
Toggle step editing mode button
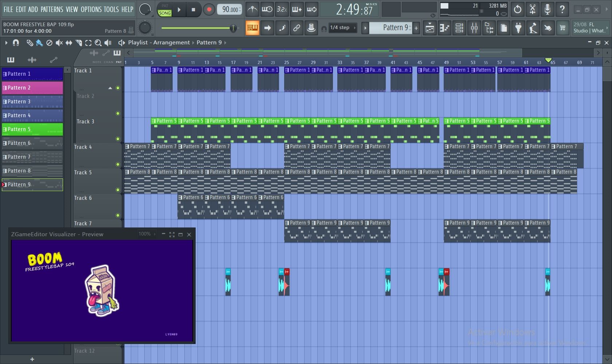282,28
